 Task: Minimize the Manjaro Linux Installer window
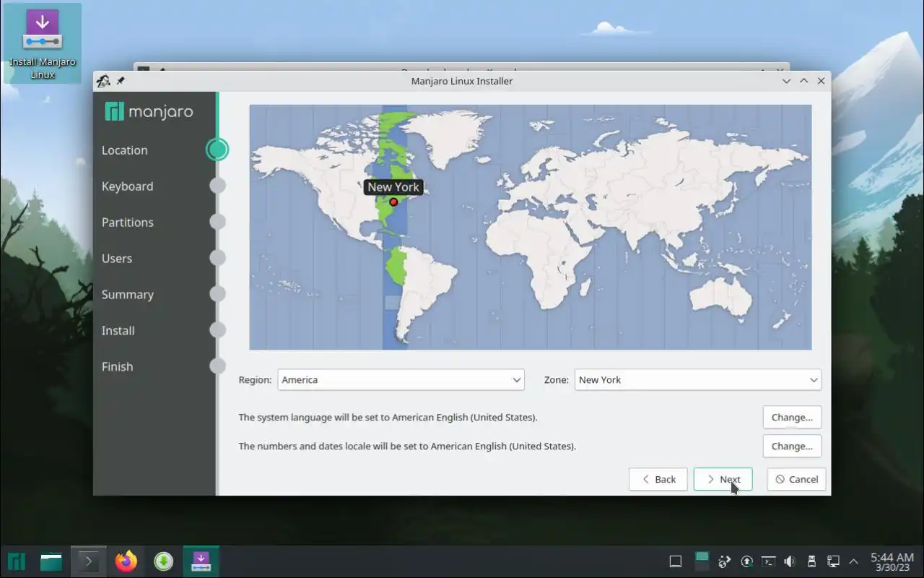pos(787,81)
